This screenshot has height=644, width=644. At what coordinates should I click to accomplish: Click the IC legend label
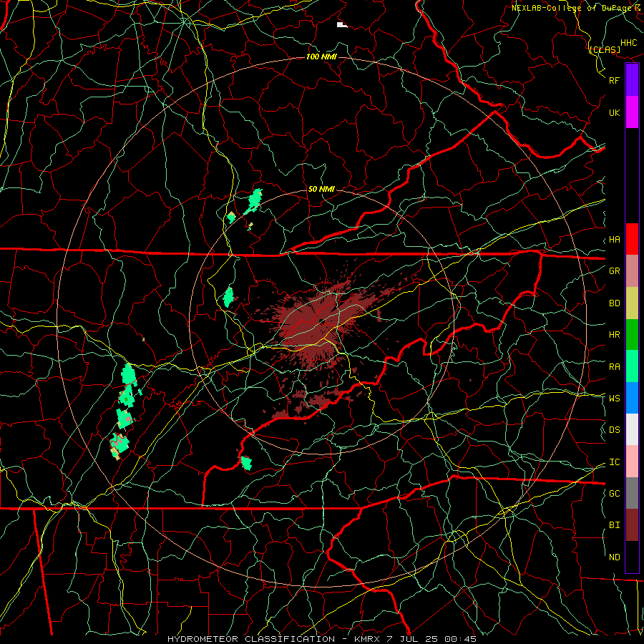(615, 462)
